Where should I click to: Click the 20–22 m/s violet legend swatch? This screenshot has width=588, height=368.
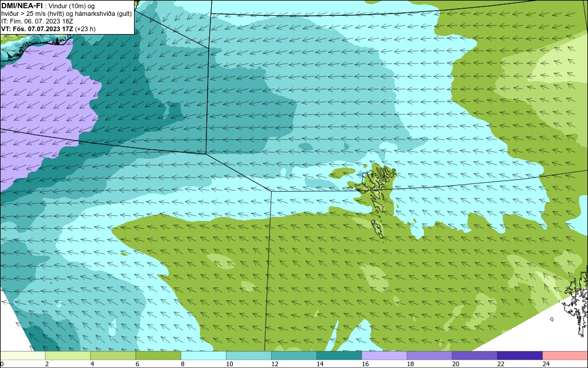pyautogui.click(x=475, y=356)
